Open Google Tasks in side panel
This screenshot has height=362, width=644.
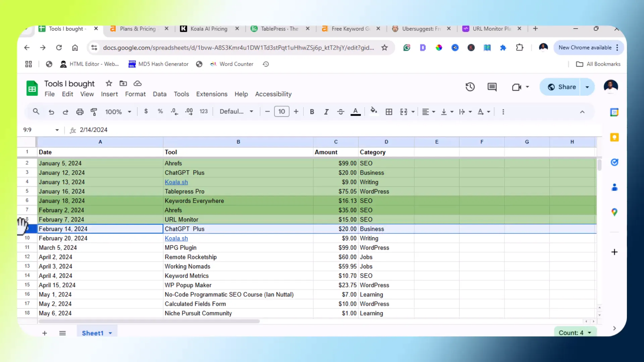point(614,162)
